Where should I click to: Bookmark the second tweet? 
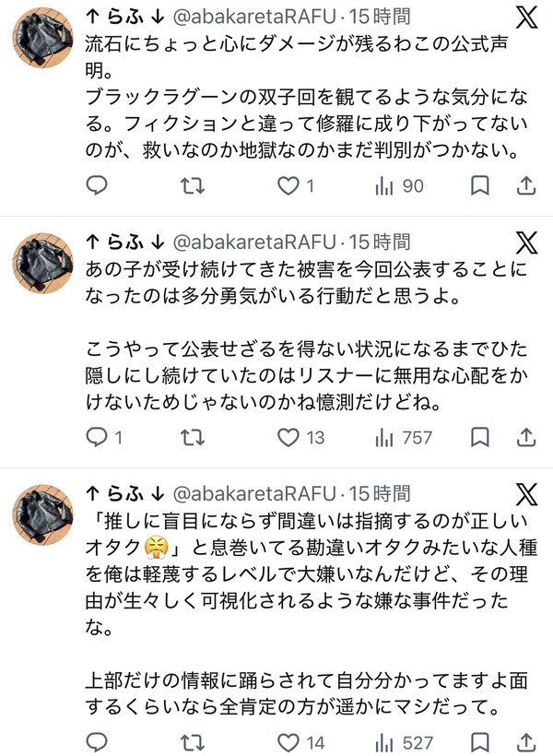coord(479,437)
